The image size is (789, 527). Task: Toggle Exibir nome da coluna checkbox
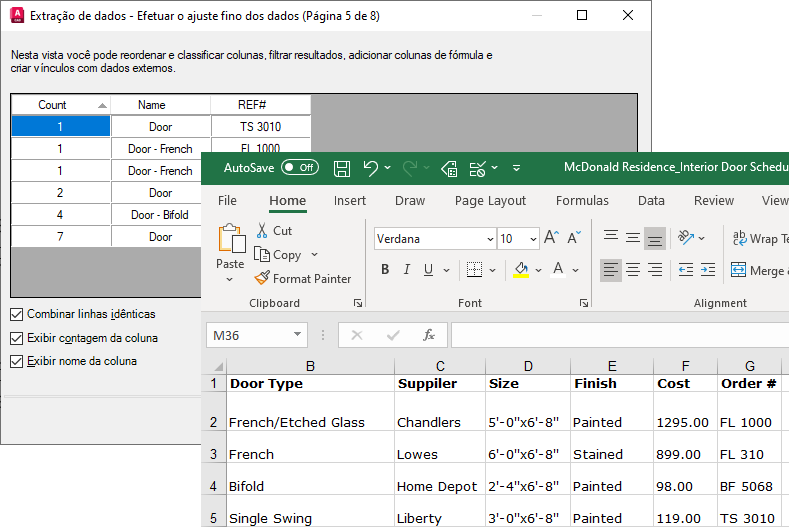(x=17, y=362)
